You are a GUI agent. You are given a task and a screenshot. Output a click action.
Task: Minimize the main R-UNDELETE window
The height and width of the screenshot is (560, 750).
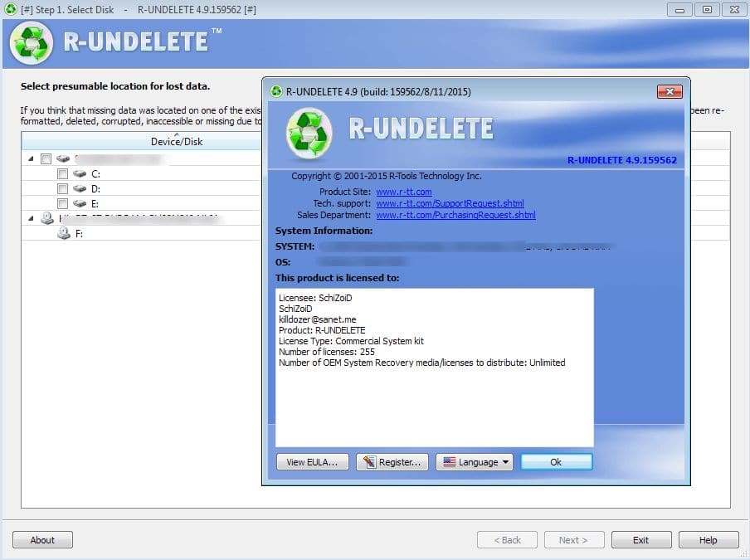pyautogui.click(x=679, y=9)
